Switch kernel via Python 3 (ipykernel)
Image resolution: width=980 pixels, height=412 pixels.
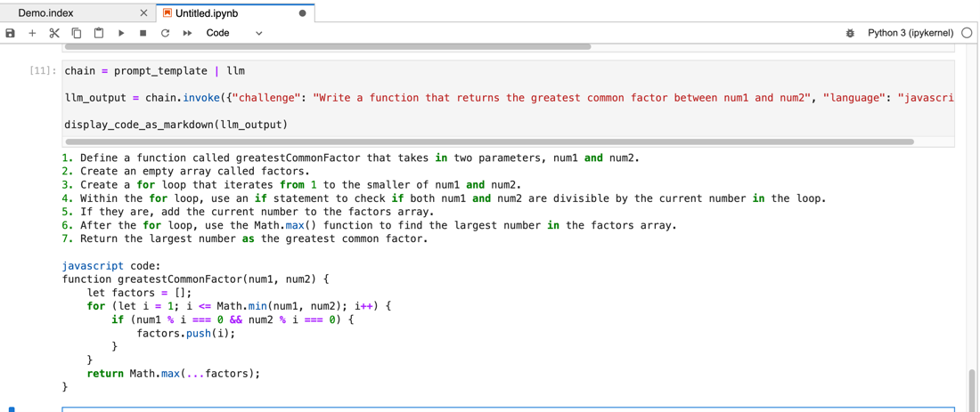click(x=910, y=33)
